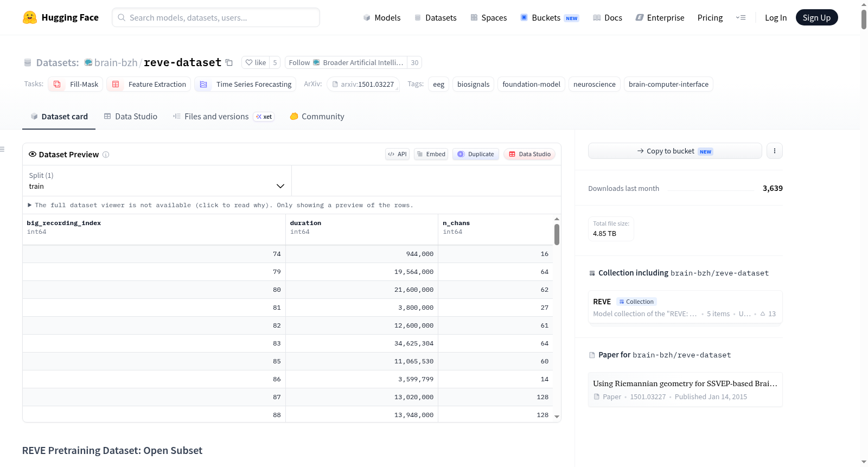
Task: Click the neuroscience tag
Action: 595,85
